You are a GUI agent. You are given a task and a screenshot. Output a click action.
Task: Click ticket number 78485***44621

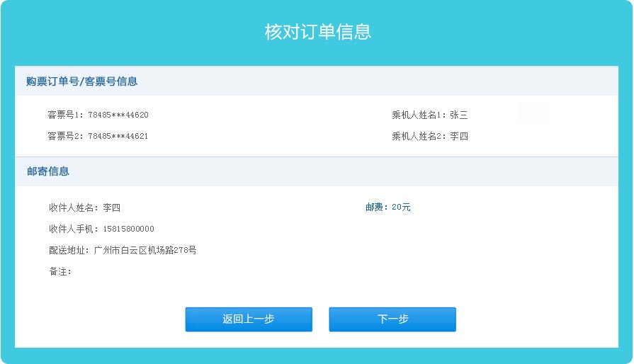click(x=118, y=136)
